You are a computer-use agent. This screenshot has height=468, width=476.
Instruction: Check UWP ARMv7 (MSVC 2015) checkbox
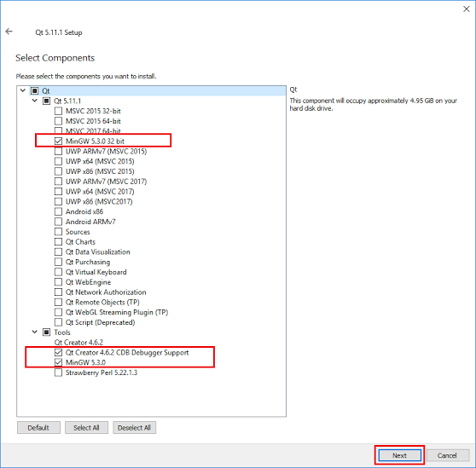pos(58,151)
